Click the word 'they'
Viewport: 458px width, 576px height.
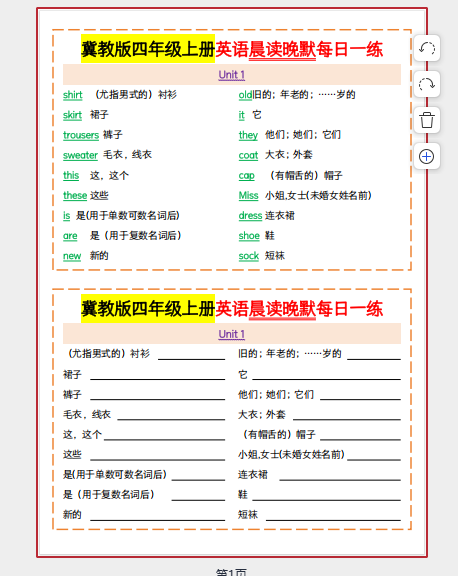point(248,135)
